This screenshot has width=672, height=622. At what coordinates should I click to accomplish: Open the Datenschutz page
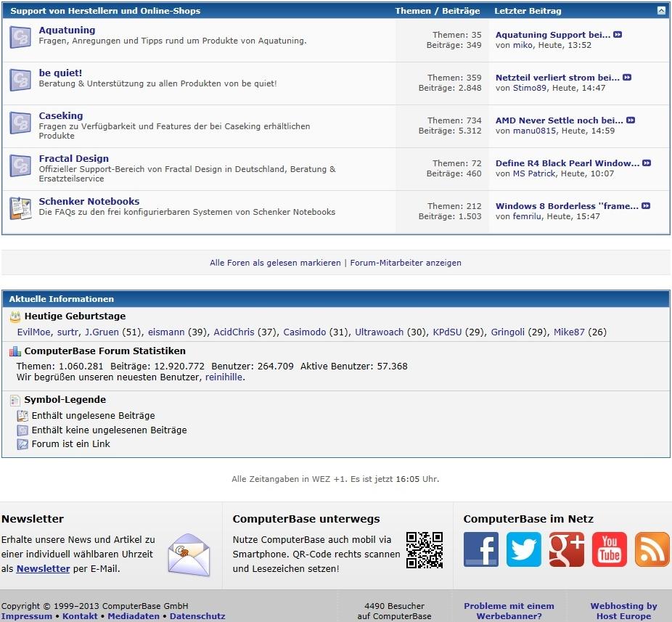coord(197,616)
